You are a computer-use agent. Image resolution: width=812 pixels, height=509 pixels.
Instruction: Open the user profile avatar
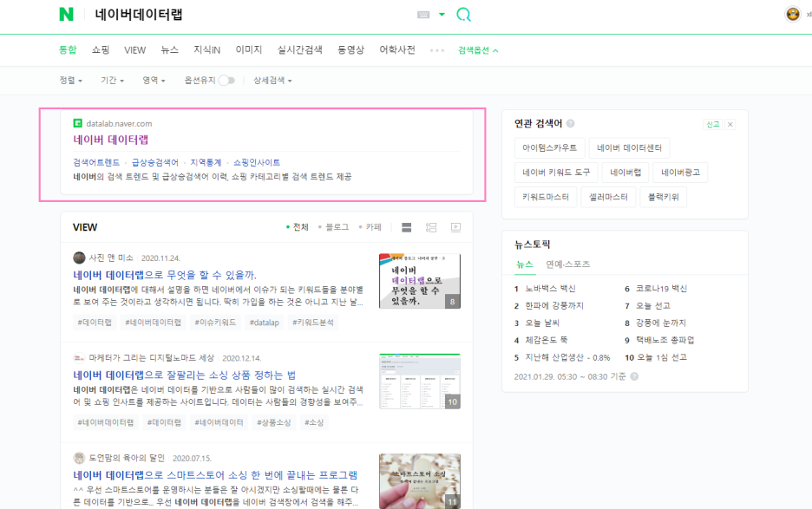(x=792, y=14)
